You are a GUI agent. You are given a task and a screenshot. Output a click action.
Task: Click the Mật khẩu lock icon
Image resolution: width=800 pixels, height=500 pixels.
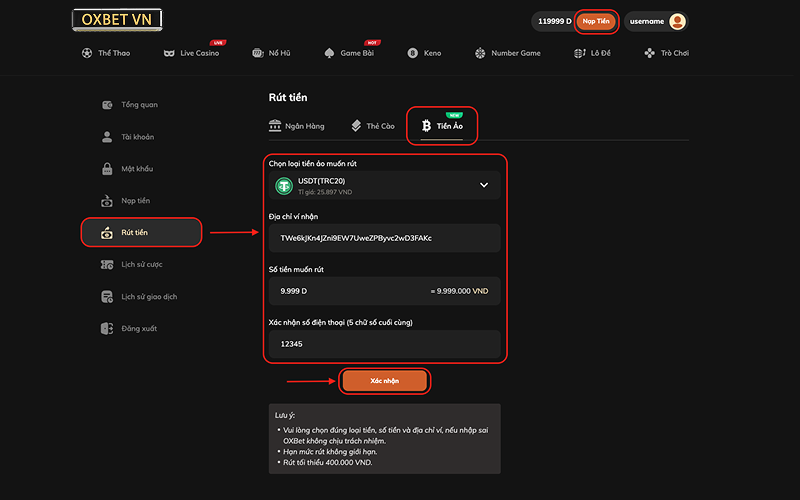(107, 169)
